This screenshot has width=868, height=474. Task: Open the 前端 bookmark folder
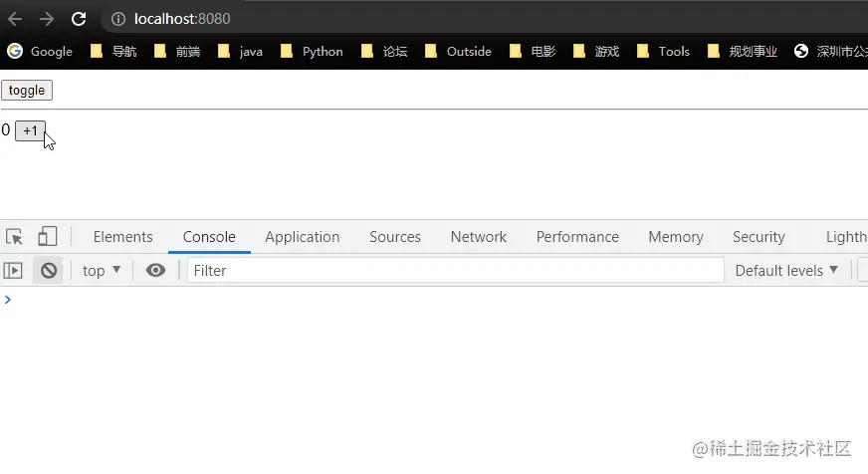click(x=177, y=52)
